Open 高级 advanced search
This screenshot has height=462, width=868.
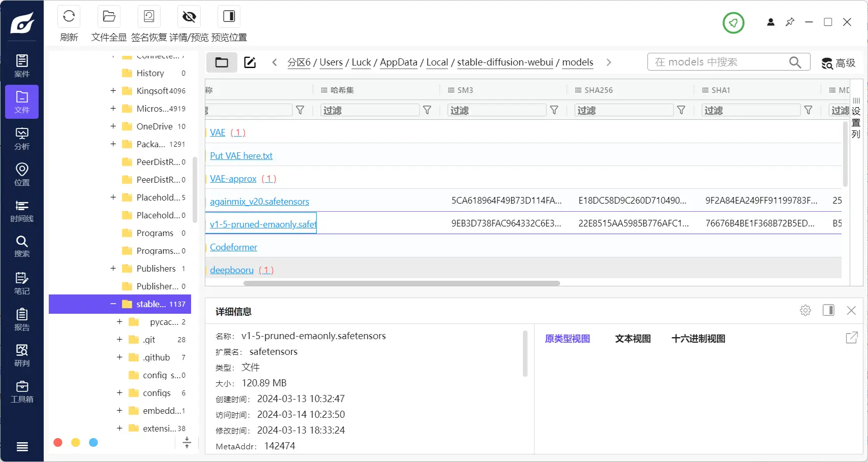[839, 63]
